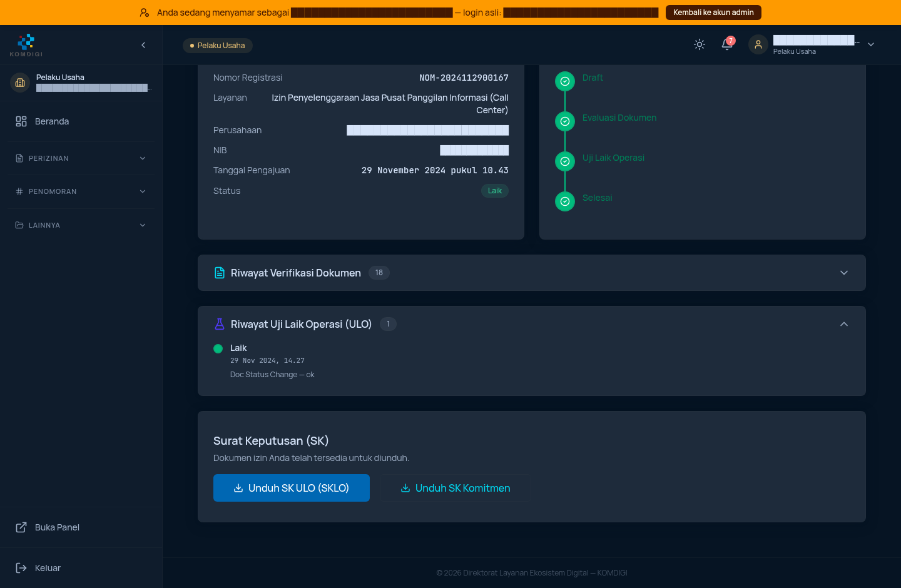Viewport: 901px width, 588px height.
Task: Click Keluar to log out
Action: tap(81, 568)
